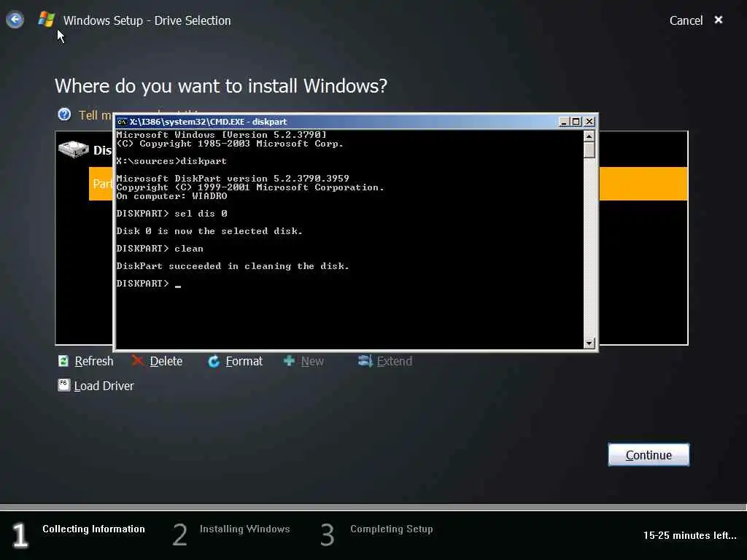Click the Extend label
Image resolution: width=747 pixels, height=560 pixels.
395,362
